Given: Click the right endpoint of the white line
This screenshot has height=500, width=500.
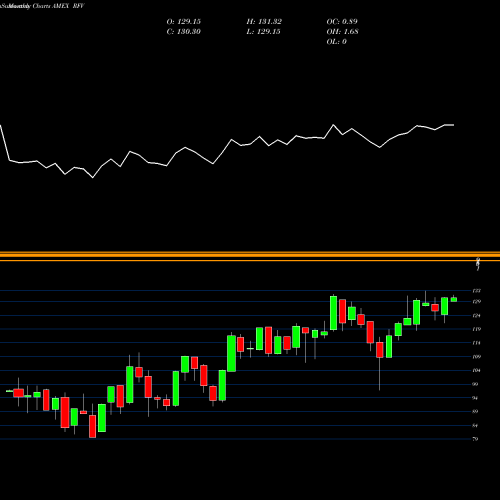Looking at the screenshot, I should [454, 125].
